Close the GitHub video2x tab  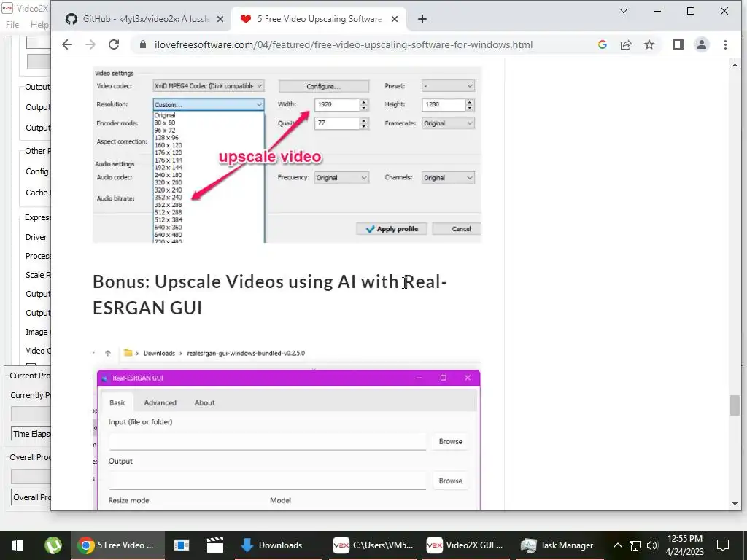point(220,19)
